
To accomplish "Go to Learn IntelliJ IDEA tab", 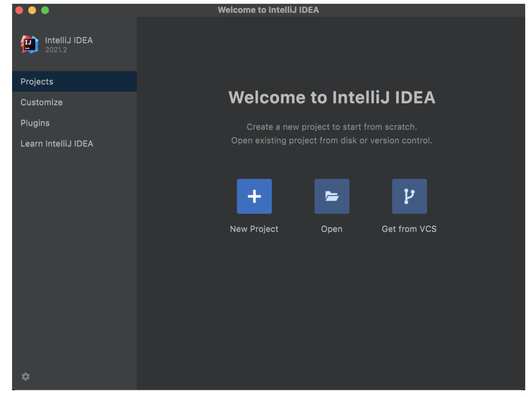I will pyautogui.click(x=74, y=144).
